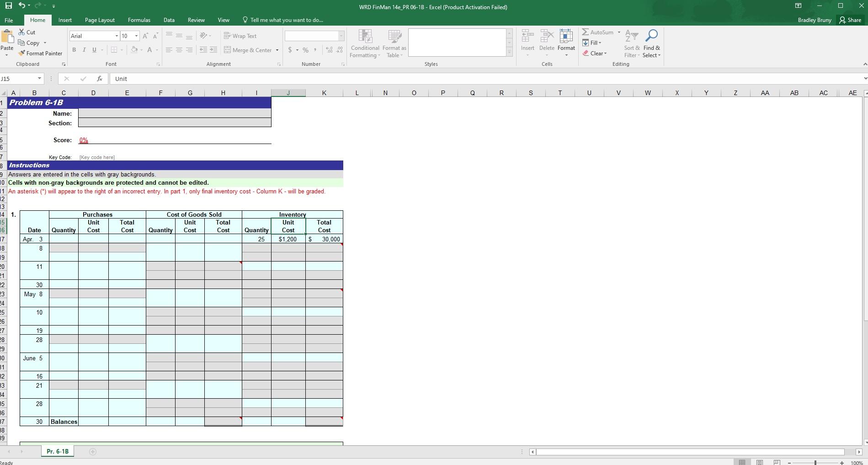The image size is (868, 465).
Task: Open the Font name dropdown
Action: tap(117, 36)
